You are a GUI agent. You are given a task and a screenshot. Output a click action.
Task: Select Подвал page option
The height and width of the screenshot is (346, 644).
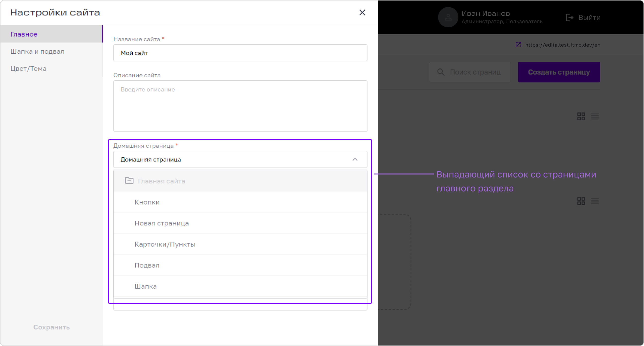click(x=240, y=265)
